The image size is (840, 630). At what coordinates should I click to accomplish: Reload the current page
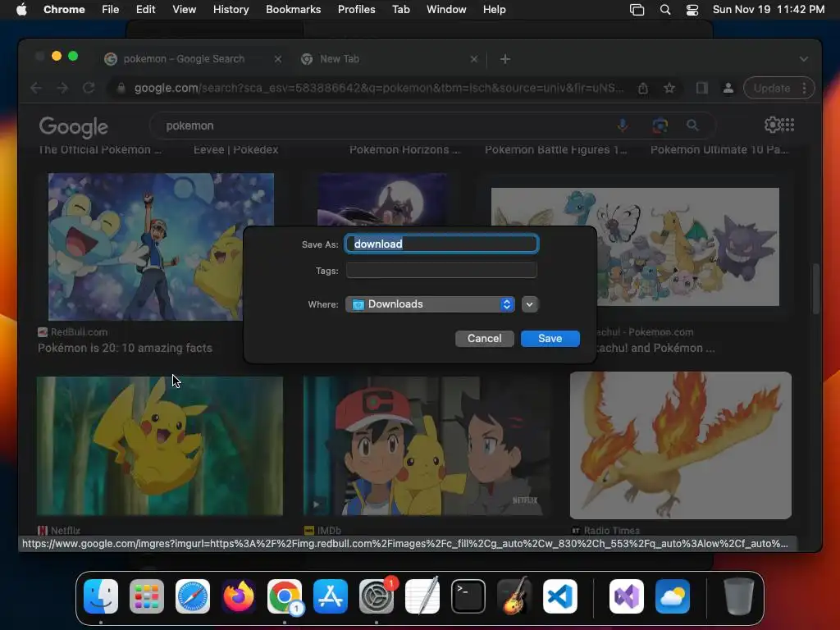(x=89, y=88)
